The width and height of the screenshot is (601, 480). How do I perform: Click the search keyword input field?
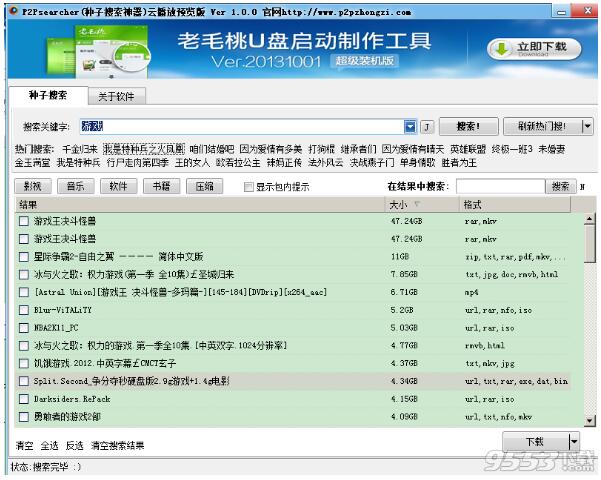(242, 127)
